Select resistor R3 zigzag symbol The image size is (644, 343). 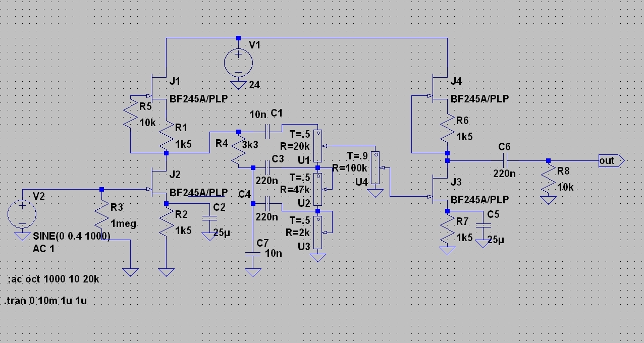[101, 215]
